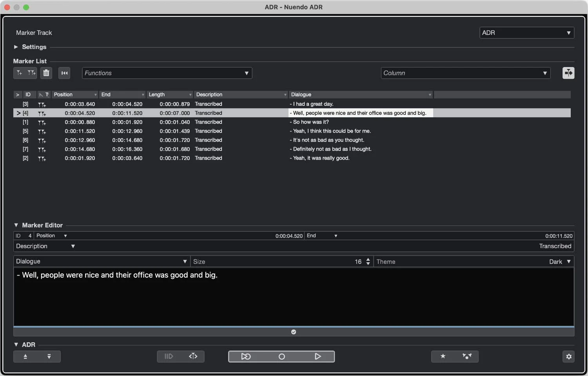The image size is (588, 376).
Task: Click the ID column header
Action: click(x=29, y=94)
